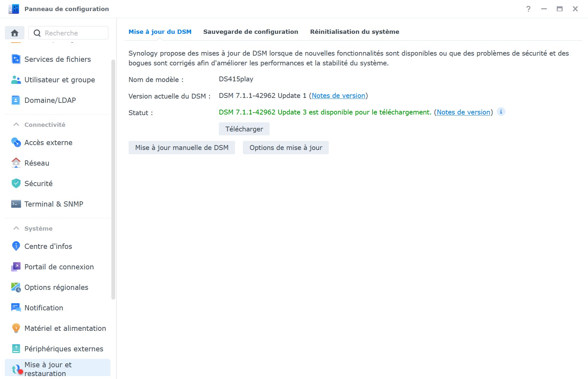
Task: Open Options de mise à jour
Action: pyautogui.click(x=286, y=148)
